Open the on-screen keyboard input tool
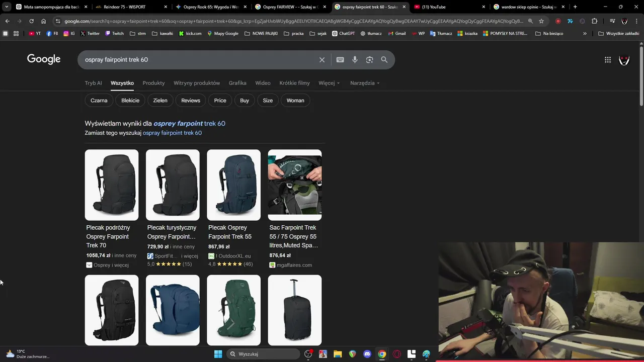This screenshot has width=644, height=362. point(340,60)
